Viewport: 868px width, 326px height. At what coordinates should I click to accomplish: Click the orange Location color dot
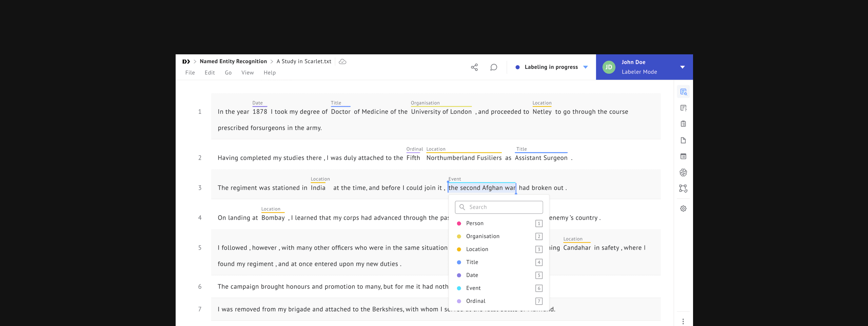tap(459, 249)
